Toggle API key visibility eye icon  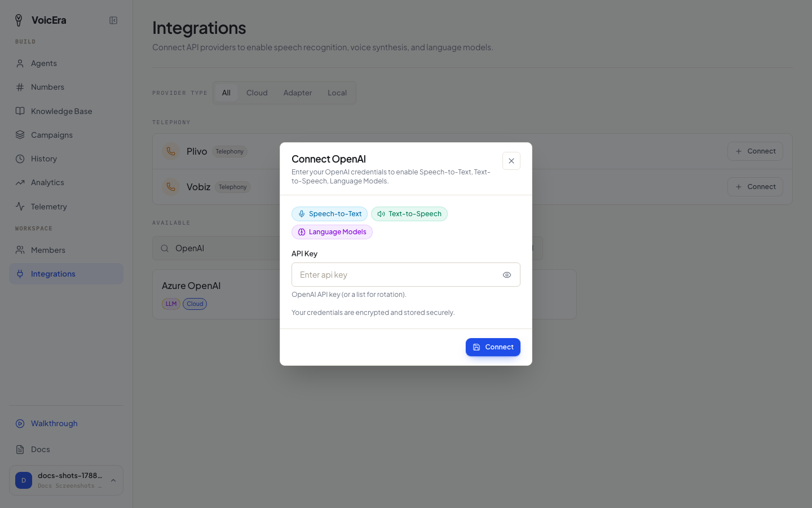(507, 275)
